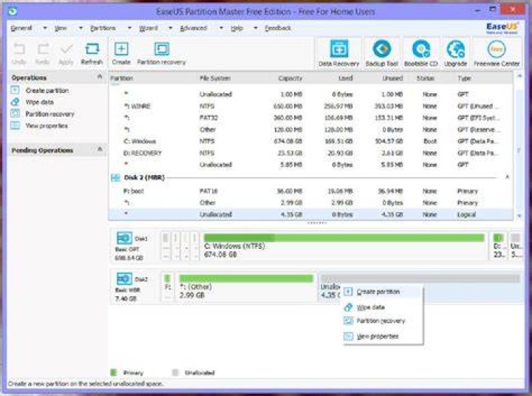Open the Partitions menu
The width and height of the screenshot is (532, 396).
pyautogui.click(x=103, y=28)
